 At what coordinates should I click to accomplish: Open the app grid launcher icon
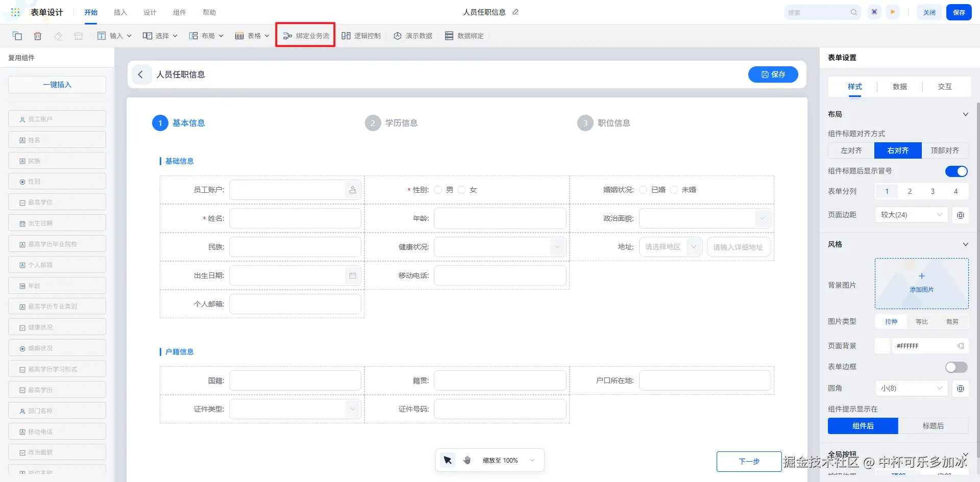15,12
